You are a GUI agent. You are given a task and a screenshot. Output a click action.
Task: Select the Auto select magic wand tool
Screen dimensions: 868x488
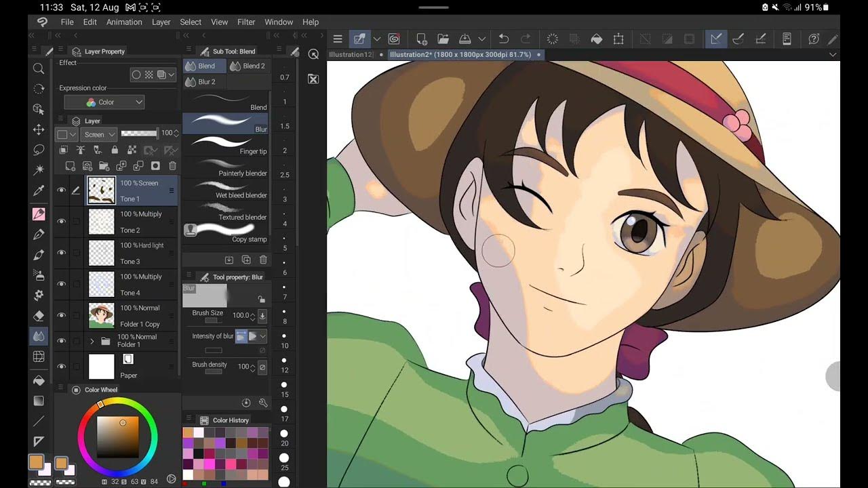39,169
